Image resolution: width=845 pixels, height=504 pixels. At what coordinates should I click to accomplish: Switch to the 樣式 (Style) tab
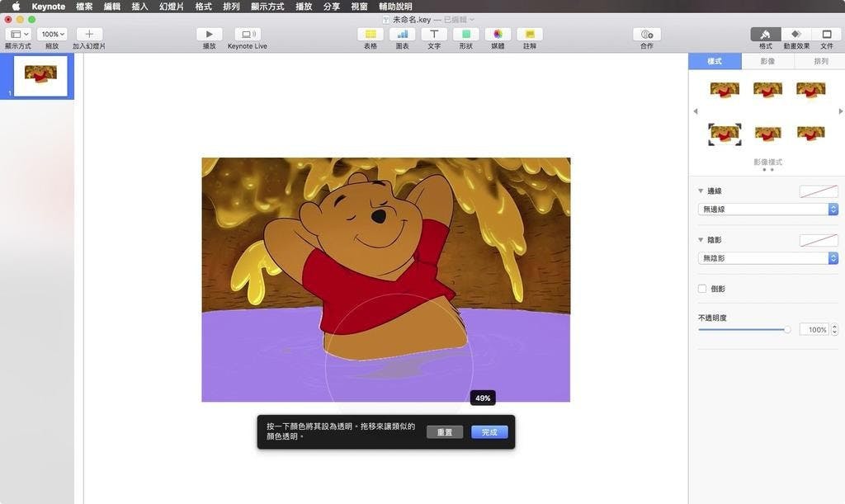click(715, 61)
